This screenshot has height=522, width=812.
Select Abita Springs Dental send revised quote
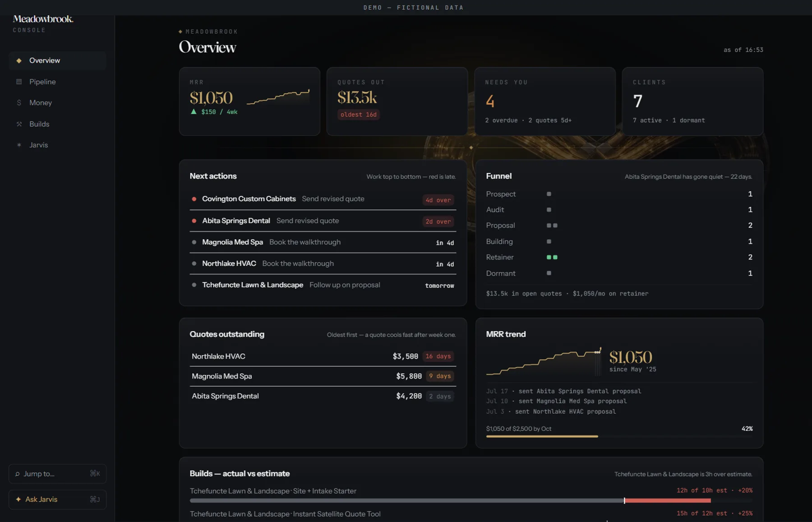(x=323, y=221)
